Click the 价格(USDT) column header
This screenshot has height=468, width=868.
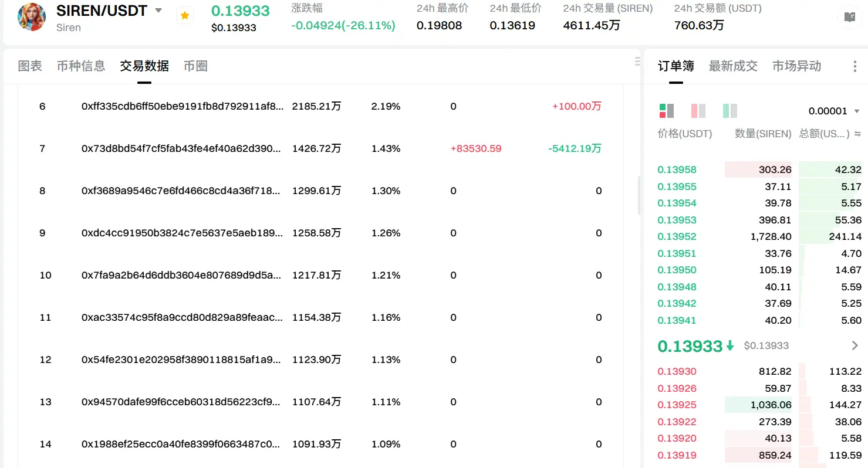pos(685,134)
